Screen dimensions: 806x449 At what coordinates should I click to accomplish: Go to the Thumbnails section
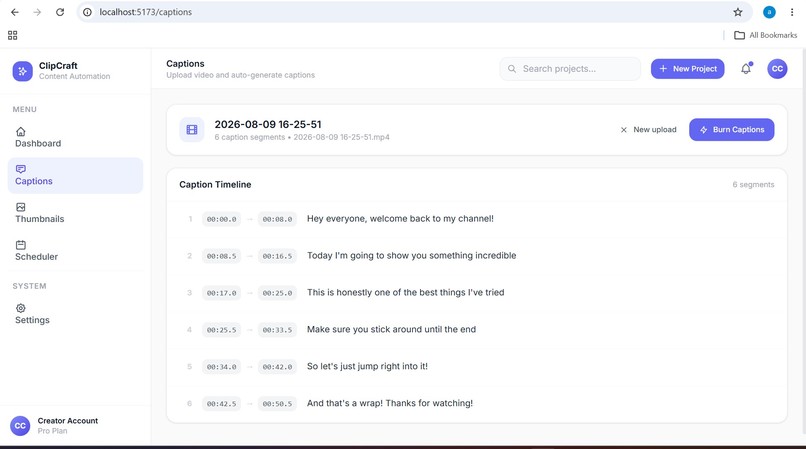click(x=75, y=213)
